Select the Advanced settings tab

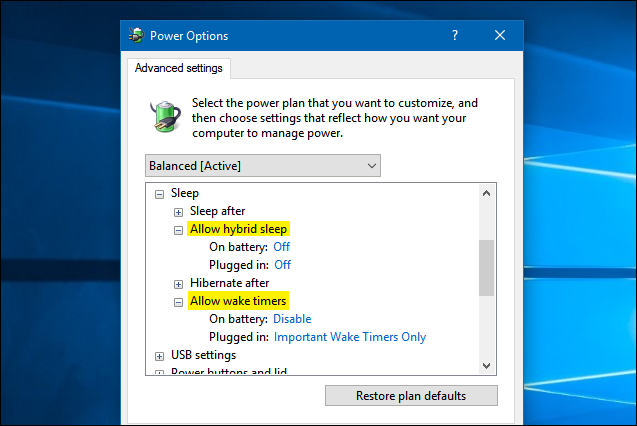pyautogui.click(x=179, y=69)
